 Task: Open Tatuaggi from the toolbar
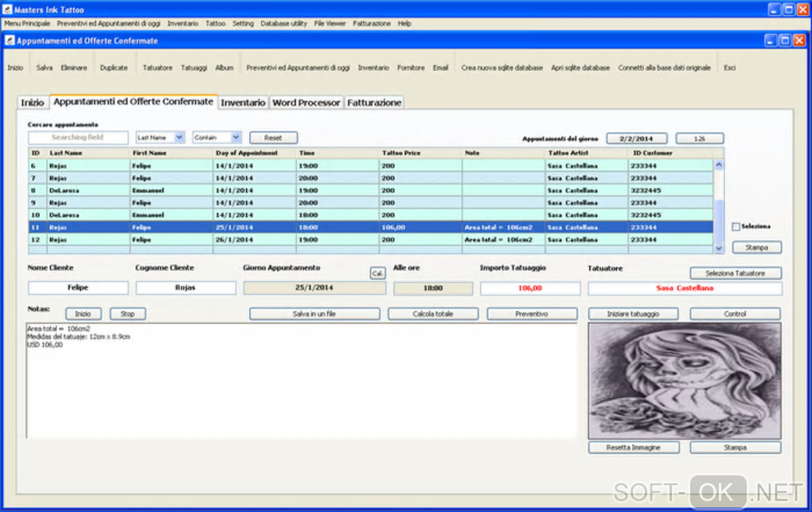click(x=194, y=68)
